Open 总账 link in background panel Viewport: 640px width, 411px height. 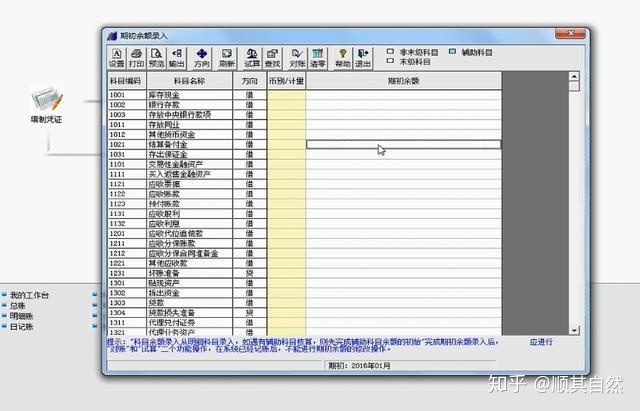[x=18, y=305]
